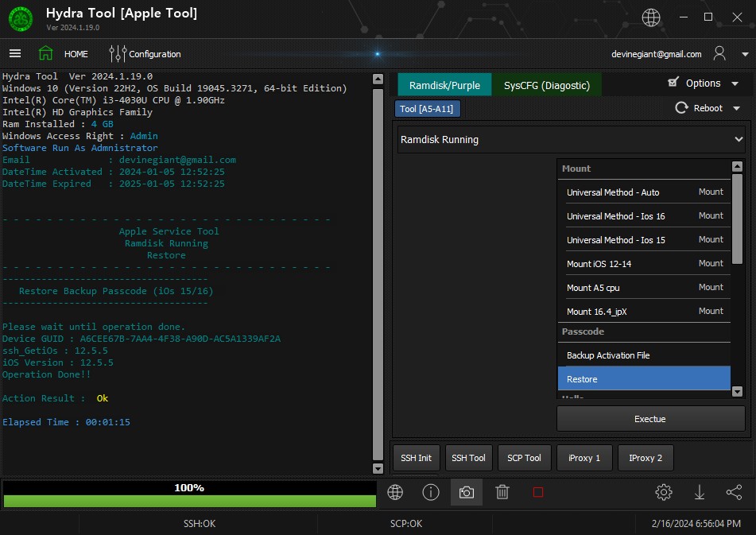Click the SSH Tool button
Viewport: 756px width, 535px height.
tap(468, 458)
